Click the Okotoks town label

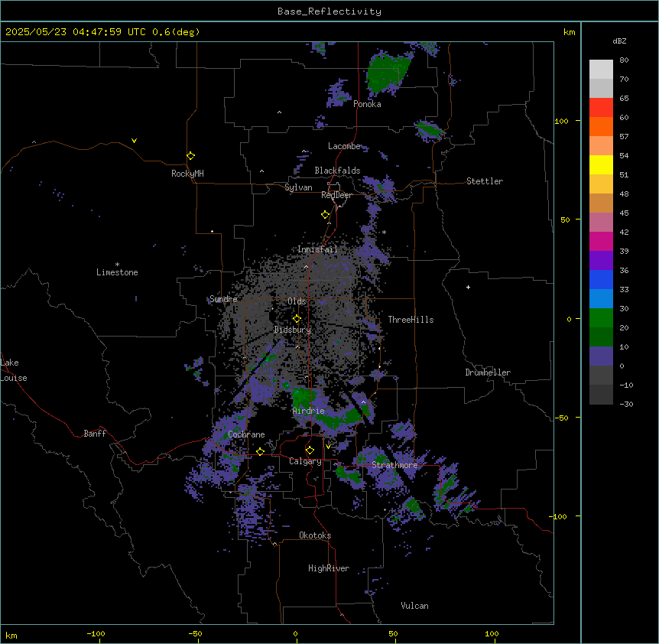(x=315, y=535)
